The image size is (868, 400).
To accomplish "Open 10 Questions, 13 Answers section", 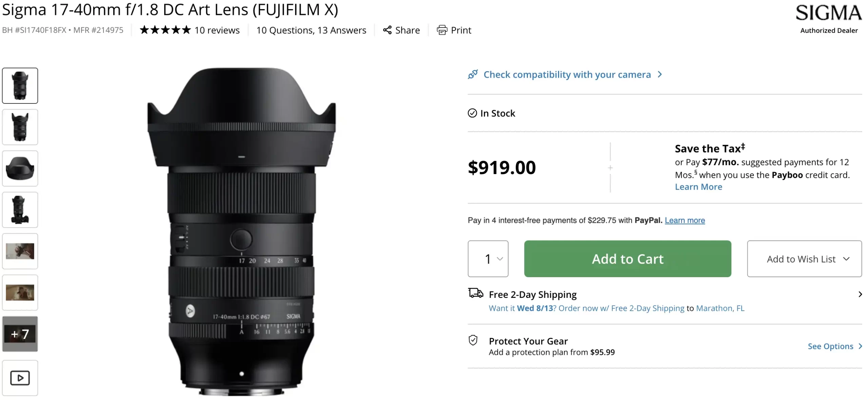I will (x=311, y=30).
